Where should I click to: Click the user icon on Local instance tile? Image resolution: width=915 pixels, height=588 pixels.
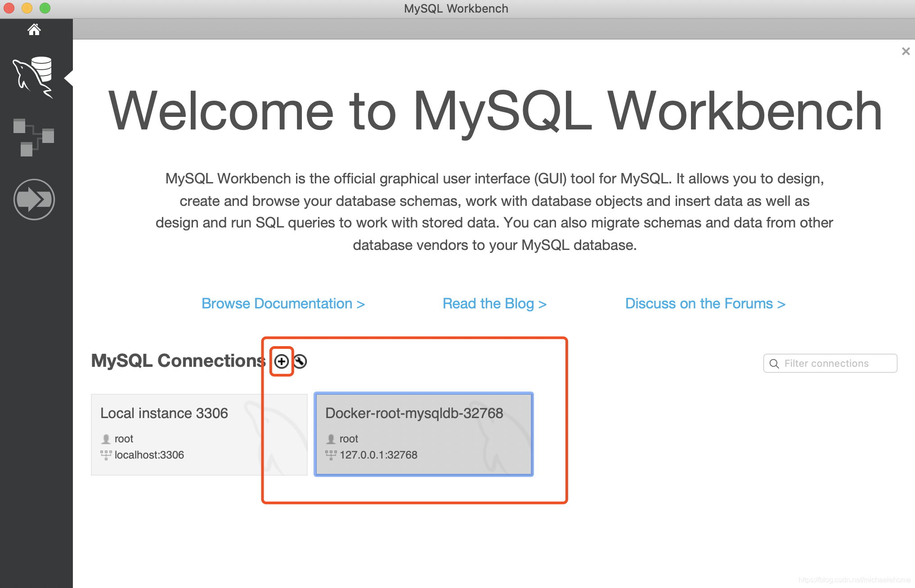point(106,439)
